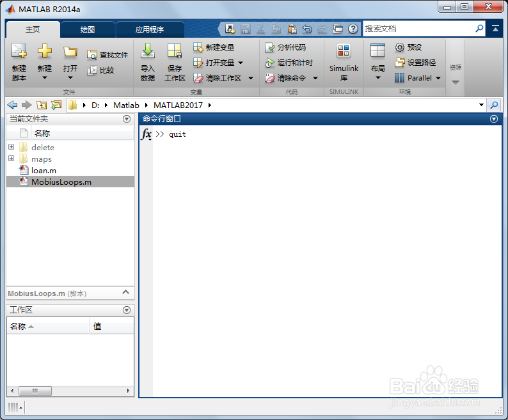This screenshot has width=508, height=420.
Task: Click the New Script (新建脚本) icon
Action: 19,51
